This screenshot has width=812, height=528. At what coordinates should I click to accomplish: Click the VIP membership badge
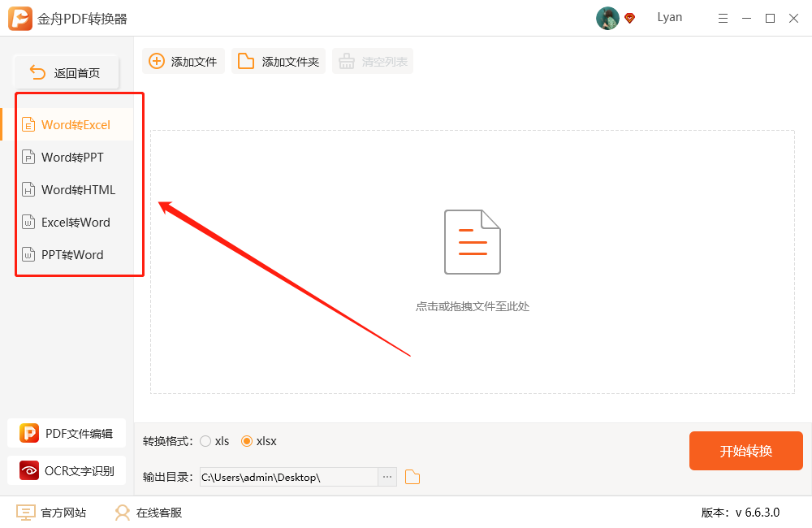[x=628, y=17]
